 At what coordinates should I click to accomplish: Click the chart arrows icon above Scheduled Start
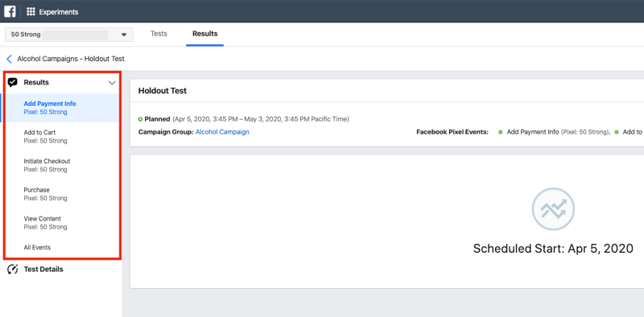[553, 209]
